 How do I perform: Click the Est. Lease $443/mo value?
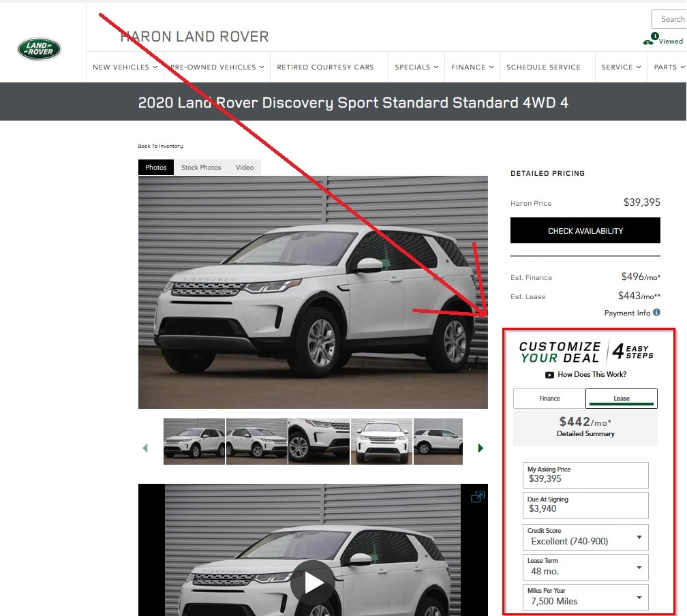(x=639, y=296)
